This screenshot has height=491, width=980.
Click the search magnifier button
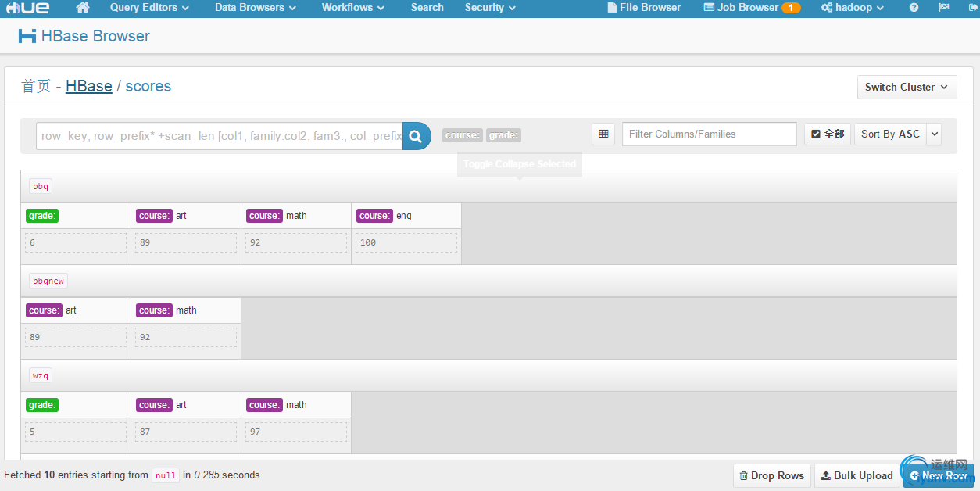(416, 136)
